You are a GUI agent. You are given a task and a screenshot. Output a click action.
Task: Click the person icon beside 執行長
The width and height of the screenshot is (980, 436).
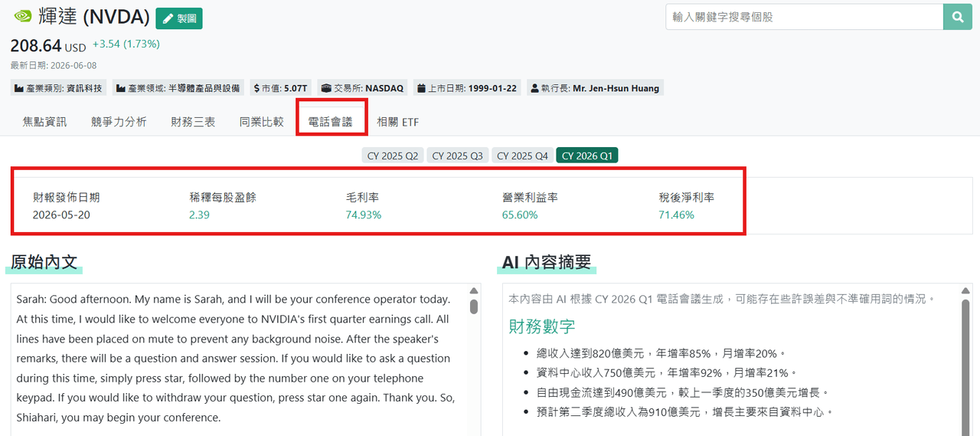click(x=534, y=88)
